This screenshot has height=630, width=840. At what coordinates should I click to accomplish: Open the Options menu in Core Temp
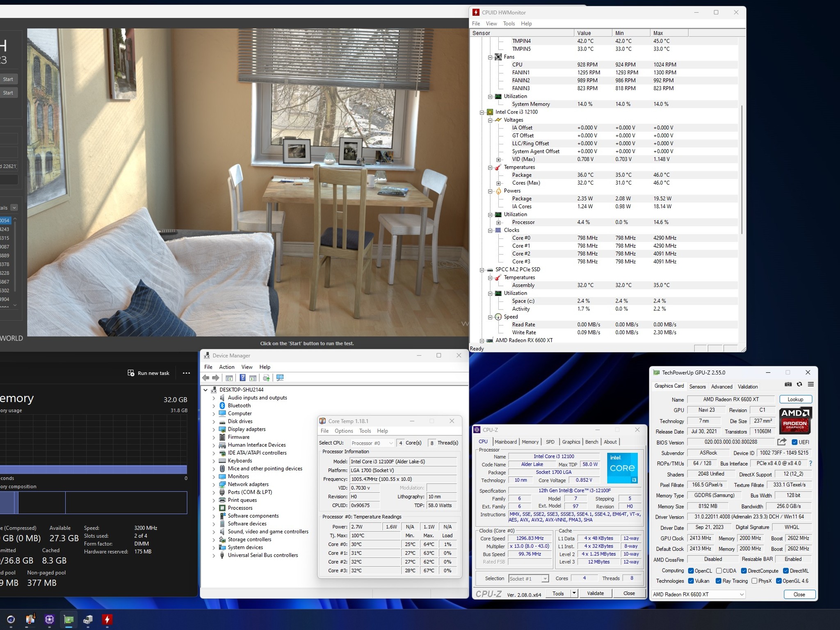[x=343, y=431]
